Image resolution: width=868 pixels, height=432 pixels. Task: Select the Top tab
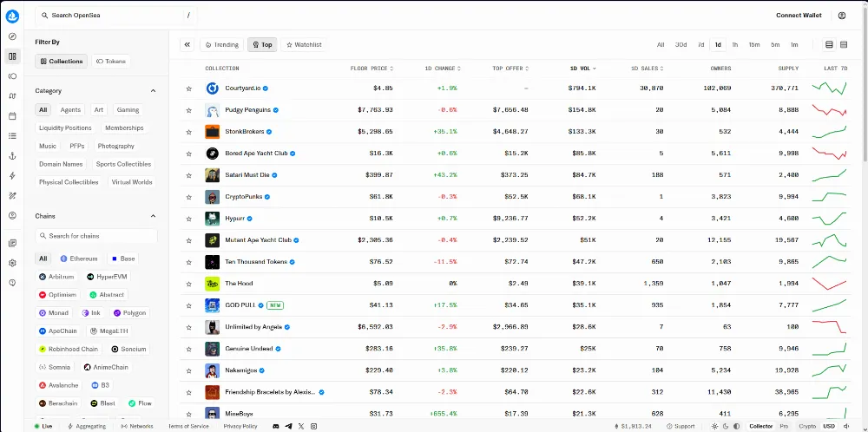tap(262, 45)
